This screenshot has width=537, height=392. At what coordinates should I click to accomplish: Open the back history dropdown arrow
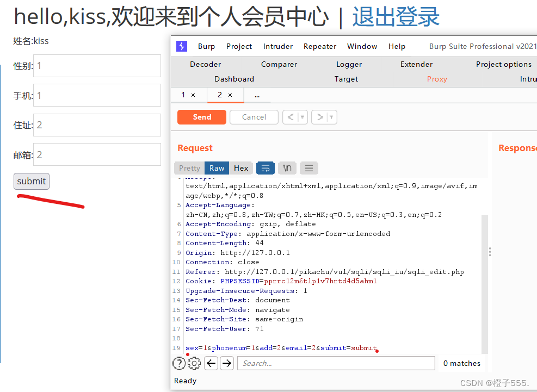click(x=303, y=117)
